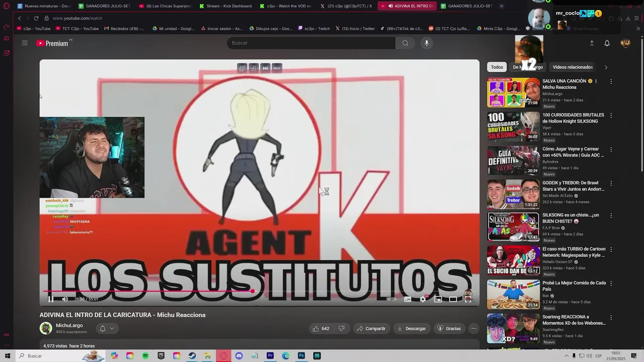Click the Gracias button
Viewport: 644px width, 362px height.
pyautogui.click(x=449, y=329)
